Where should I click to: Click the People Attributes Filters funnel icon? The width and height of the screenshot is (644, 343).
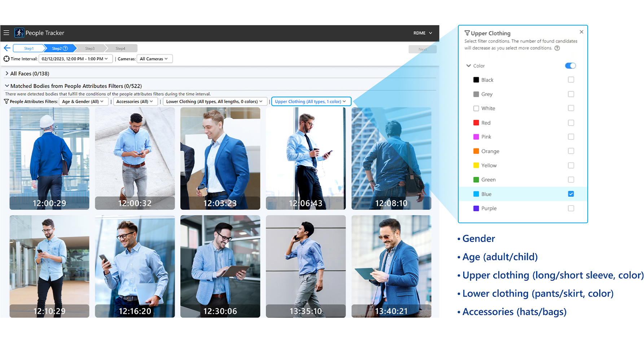point(6,102)
